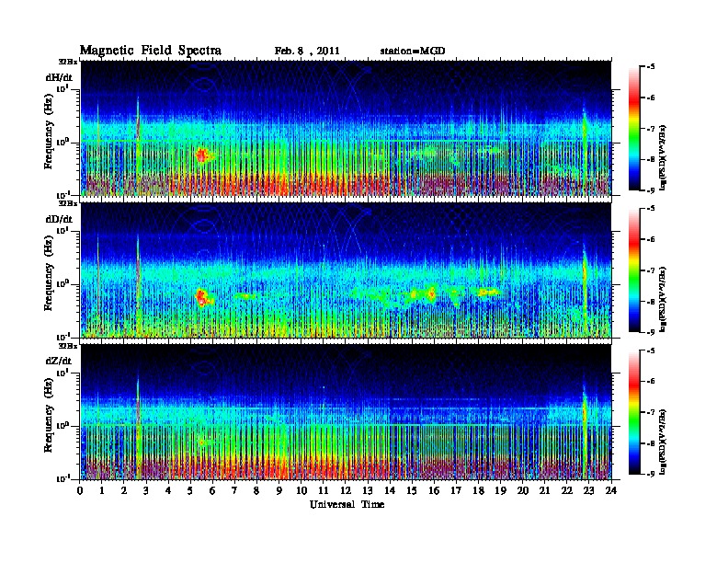Click the "-5" label on dZ/dt colorbar
The width and height of the screenshot is (728, 563).
[x=652, y=350]
